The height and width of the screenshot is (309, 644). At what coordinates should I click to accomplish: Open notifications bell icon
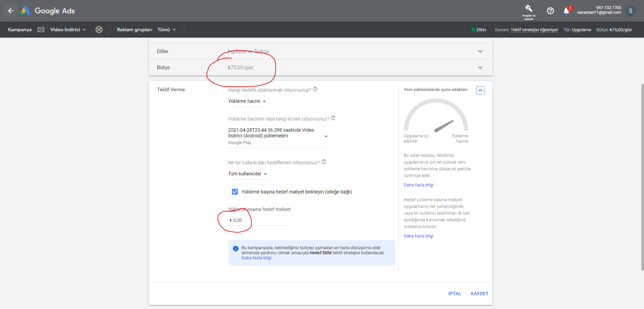pyautogui.click(x=567, y=11)
